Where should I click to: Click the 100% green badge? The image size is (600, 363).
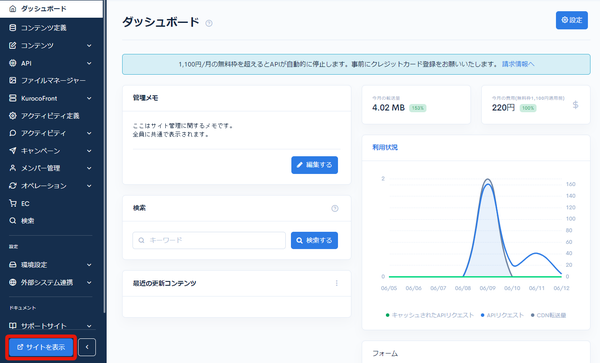point(528,108)
